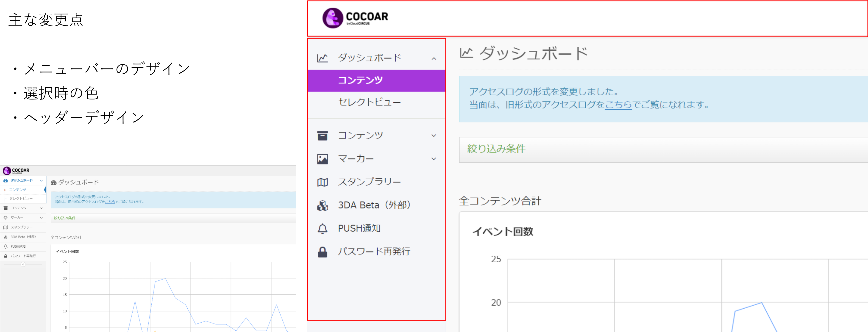The height and width of the screenshot is (332, 868).
Task: Collapse the old sidebar with the double-arrow button
Action: click(23, 265)
